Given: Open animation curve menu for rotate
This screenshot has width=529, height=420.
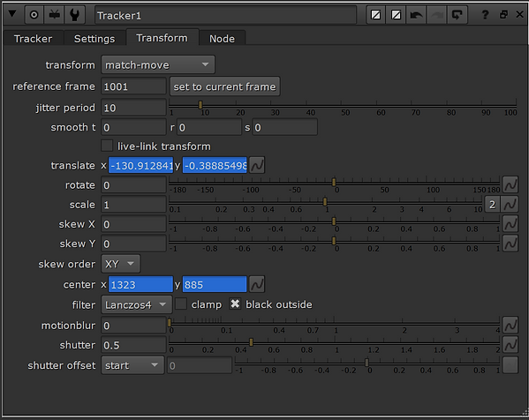Looking at the screenshot, I should 510,184.
